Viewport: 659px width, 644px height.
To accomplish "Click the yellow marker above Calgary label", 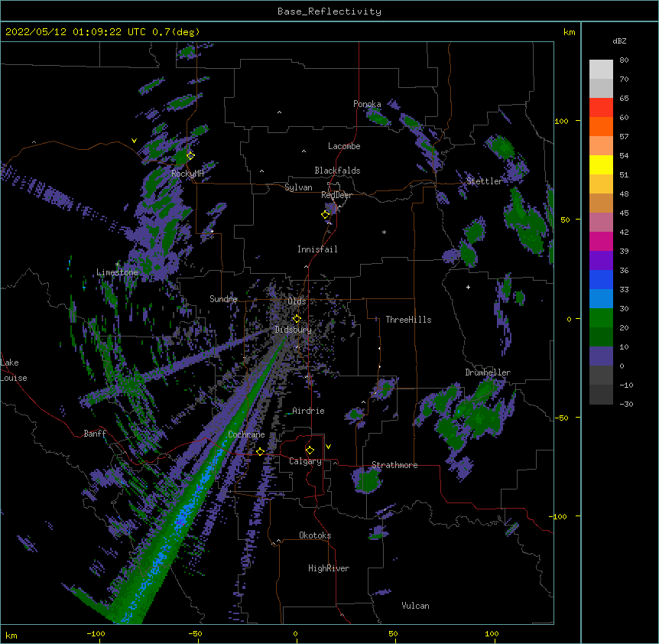I will tap(310, 450).
